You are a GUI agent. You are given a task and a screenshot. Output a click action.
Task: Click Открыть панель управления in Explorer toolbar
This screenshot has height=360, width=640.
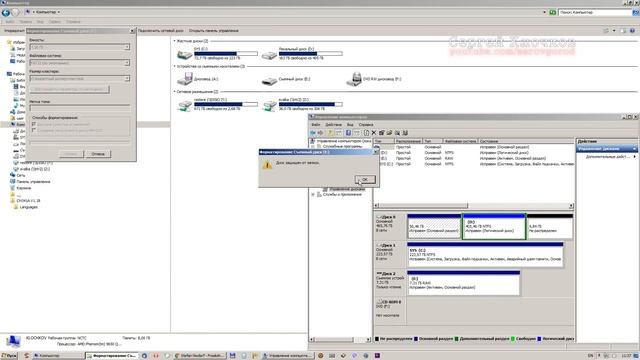pyautogui.click(x=213, y=31)
